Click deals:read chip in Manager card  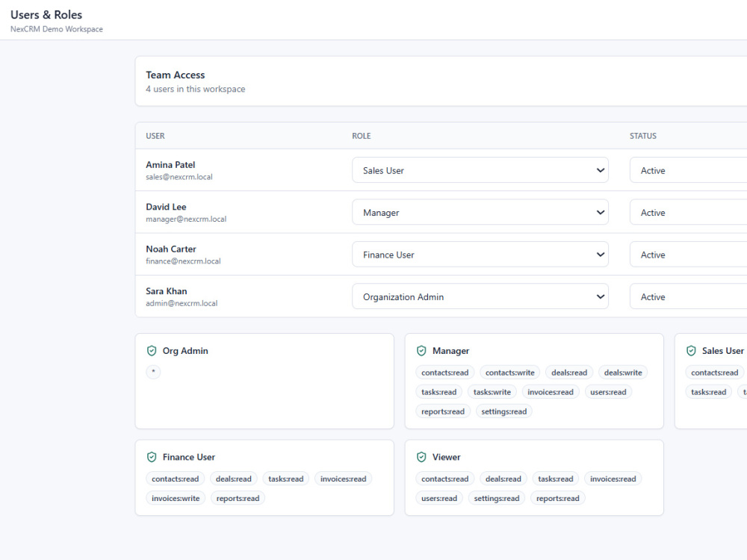click(569, 373)
